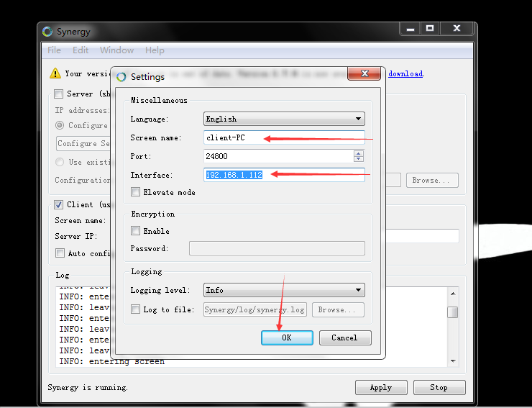The image size is (532, 408).
Task: Click the log file path field
Action: coord(254,309)
